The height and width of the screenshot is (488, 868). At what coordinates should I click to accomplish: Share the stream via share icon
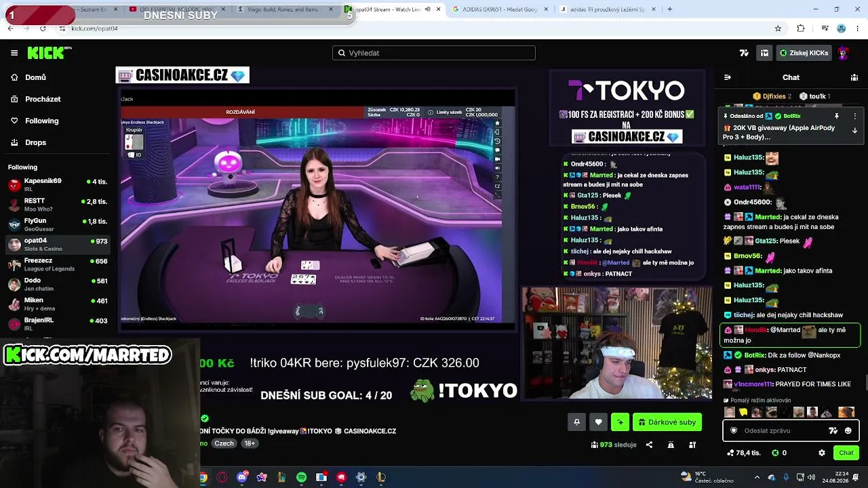pyautogui.click(x=649, y=445)
